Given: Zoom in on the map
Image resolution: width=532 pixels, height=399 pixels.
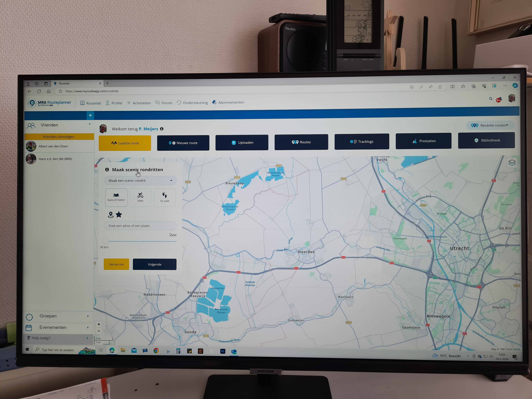Looking at the screenshot, I should [99, 324].
